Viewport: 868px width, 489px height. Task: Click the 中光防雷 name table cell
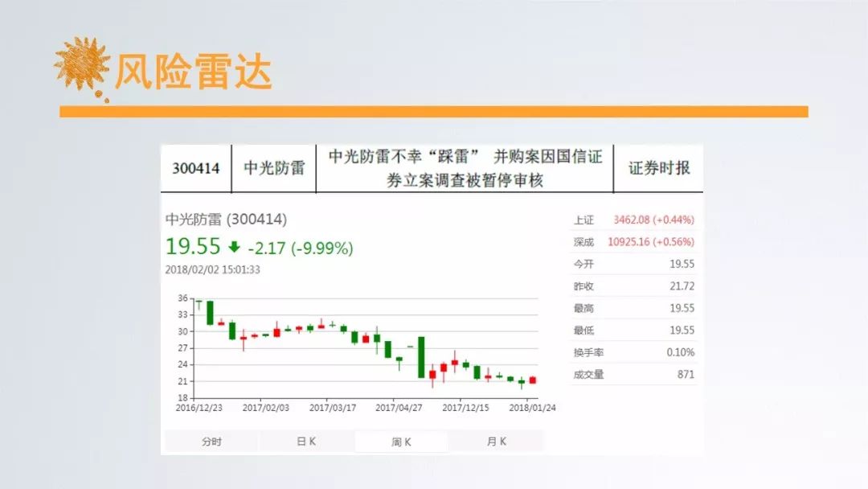pos(274,168)
